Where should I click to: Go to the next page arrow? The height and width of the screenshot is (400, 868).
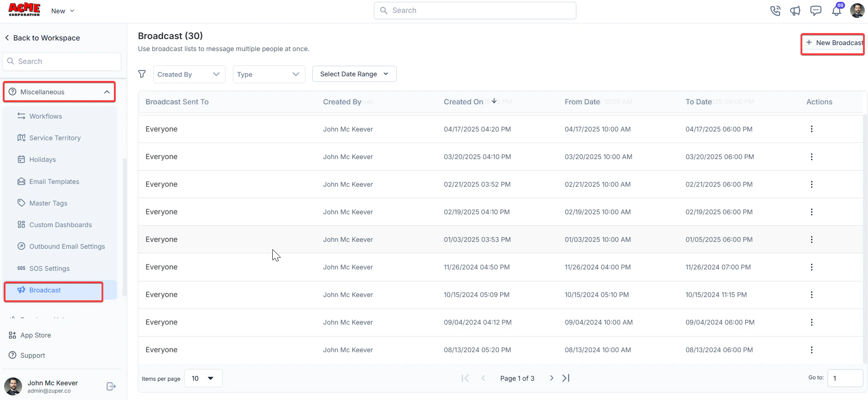click(x=552, y=378)
